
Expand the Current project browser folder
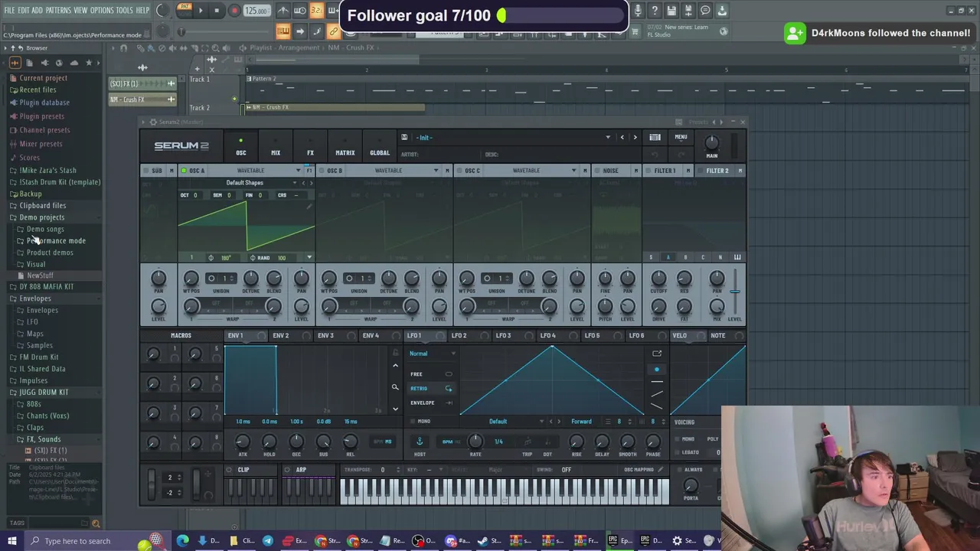[x=43, y=78]
